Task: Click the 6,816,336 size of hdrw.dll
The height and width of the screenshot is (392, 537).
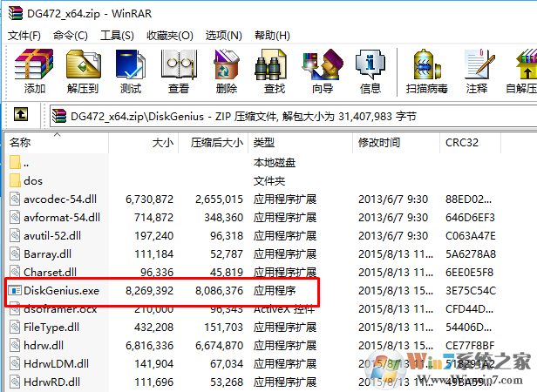Action: coord(149,346)
